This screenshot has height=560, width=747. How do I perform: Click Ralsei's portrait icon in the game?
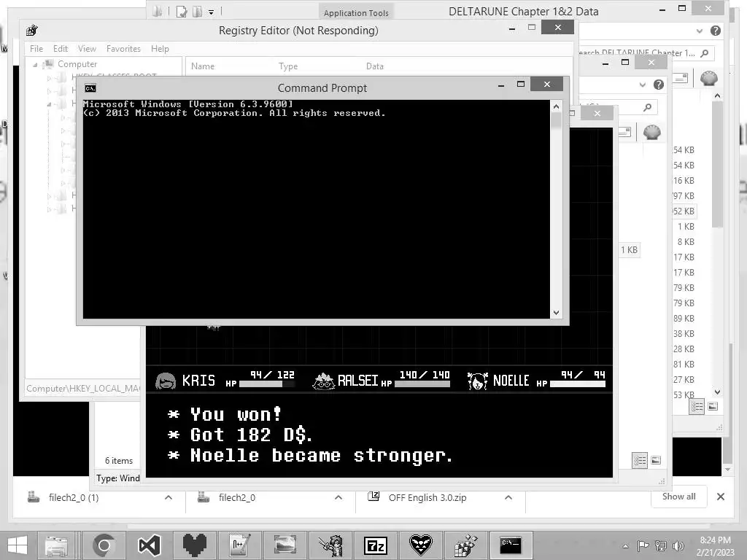click(x=323, y=381)
